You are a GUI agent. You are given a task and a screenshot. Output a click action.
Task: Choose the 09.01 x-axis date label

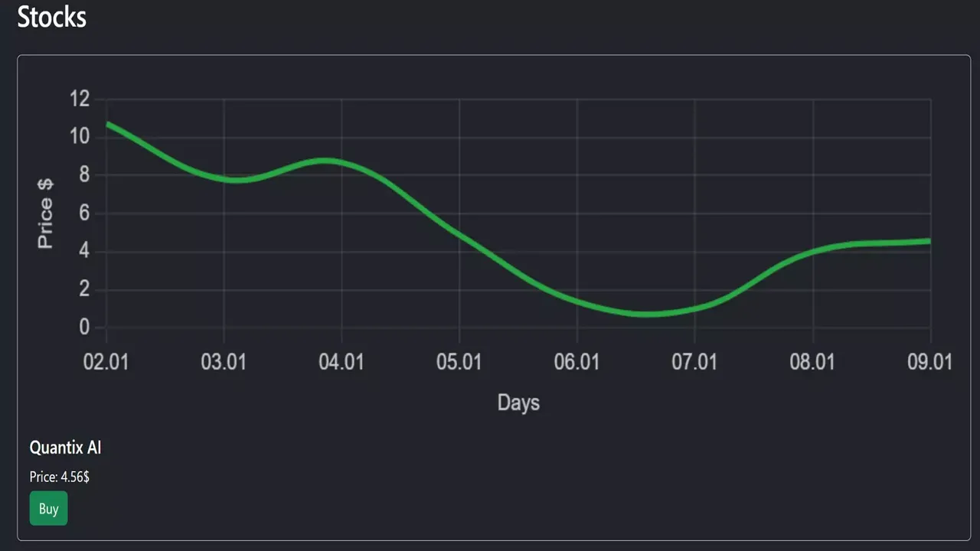click(x=929, y=362)
